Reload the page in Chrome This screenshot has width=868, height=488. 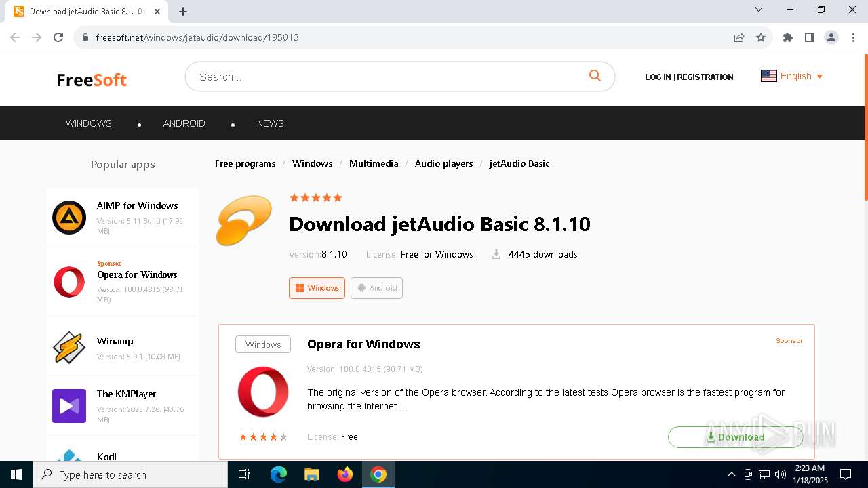click(x=58, y=37)
